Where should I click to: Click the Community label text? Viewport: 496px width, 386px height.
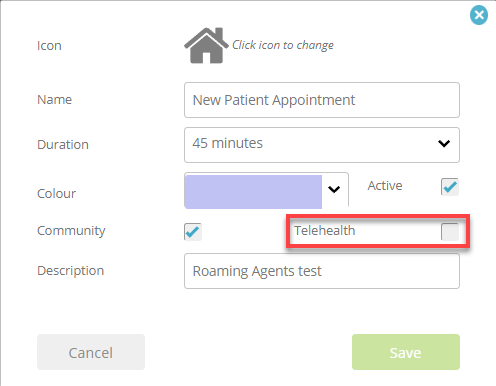(x=71, y=231)
